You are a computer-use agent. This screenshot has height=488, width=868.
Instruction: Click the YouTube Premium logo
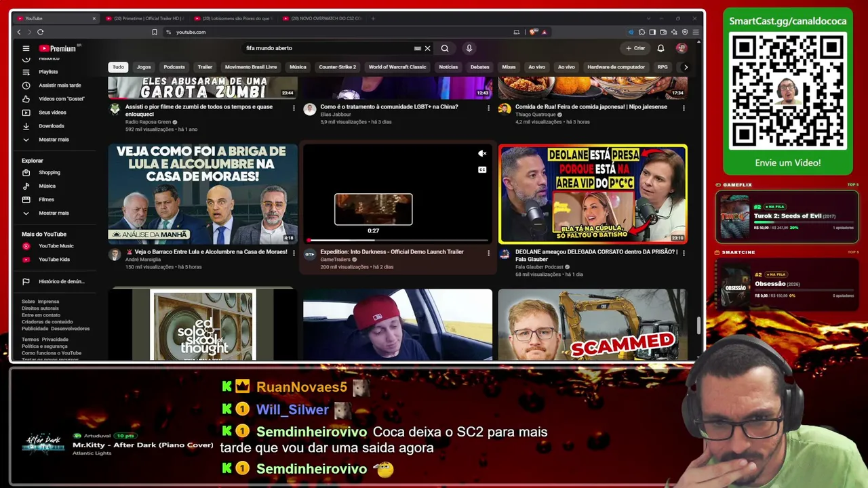[60, 48]
